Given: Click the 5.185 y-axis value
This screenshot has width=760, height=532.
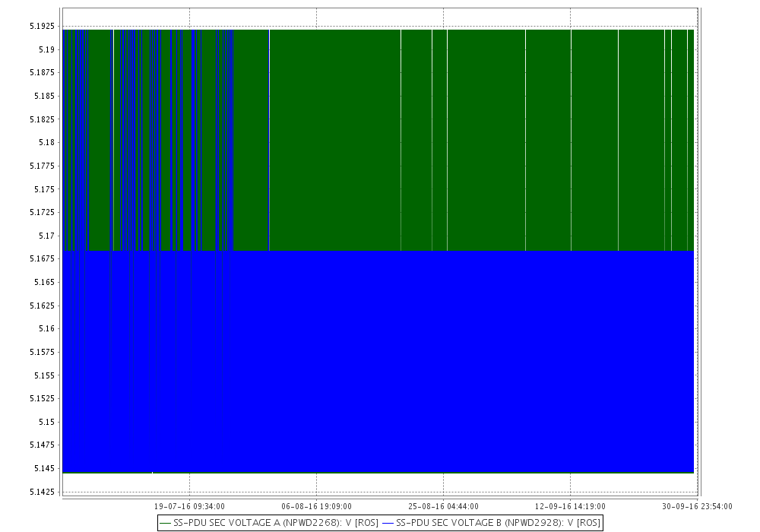Looking at the screenshot, I should pyautogui.click(x=45, y=96).
